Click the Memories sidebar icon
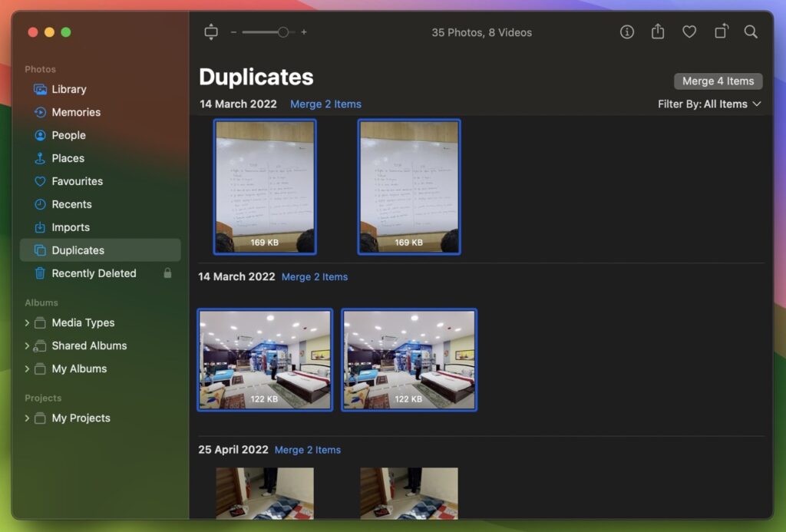The width and height of the screenshot is (786, 532). (40, 112)
